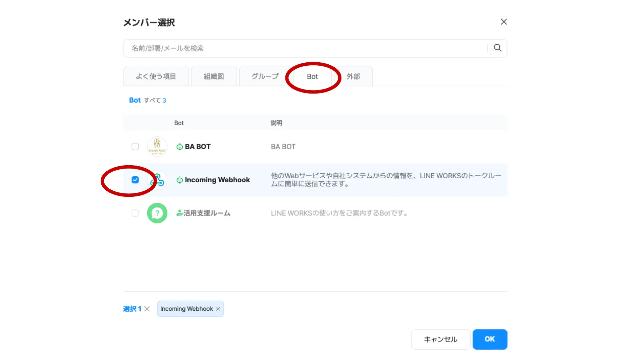This screenshot has width=644, height=362.
Task: Click the Bot column header
Action: (179, 123)
